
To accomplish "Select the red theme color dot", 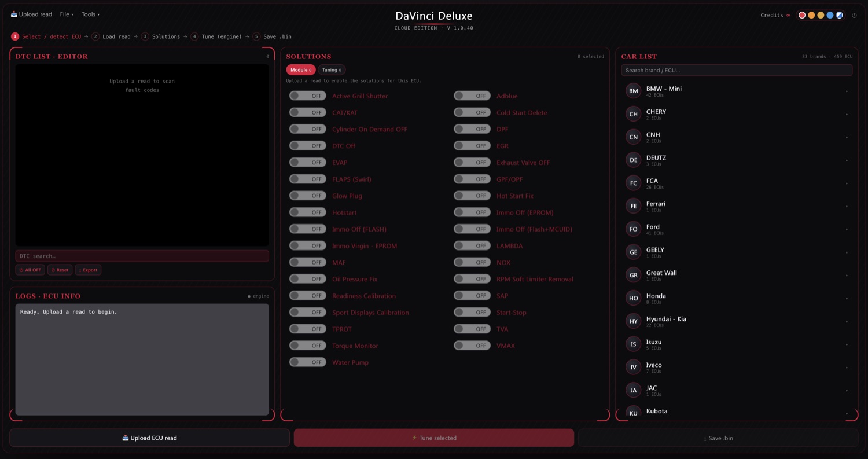I will (802, 16).
